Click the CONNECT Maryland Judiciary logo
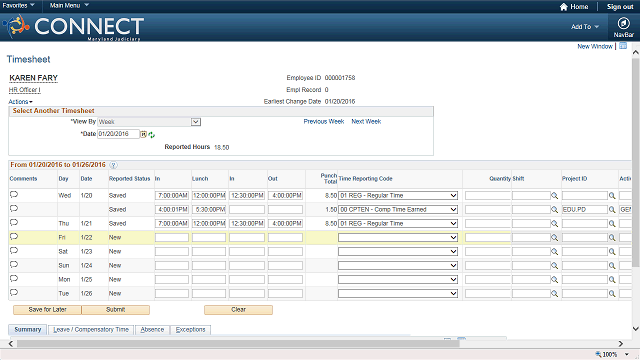The image size is (640, 360). [x=73, y=27]
